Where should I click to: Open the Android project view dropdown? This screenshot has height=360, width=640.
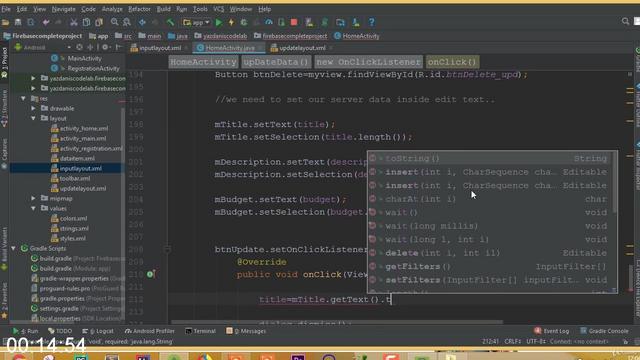coord(43,47)
